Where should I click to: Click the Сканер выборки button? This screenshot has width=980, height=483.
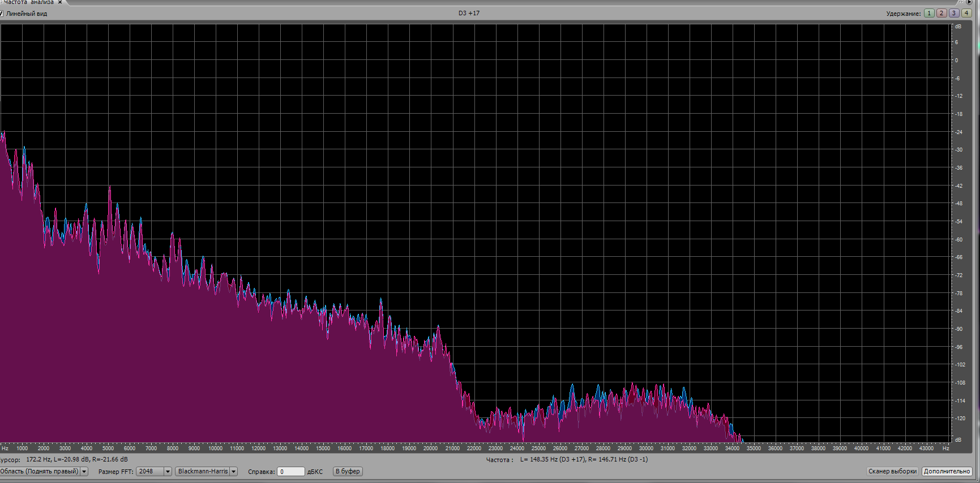892,472
